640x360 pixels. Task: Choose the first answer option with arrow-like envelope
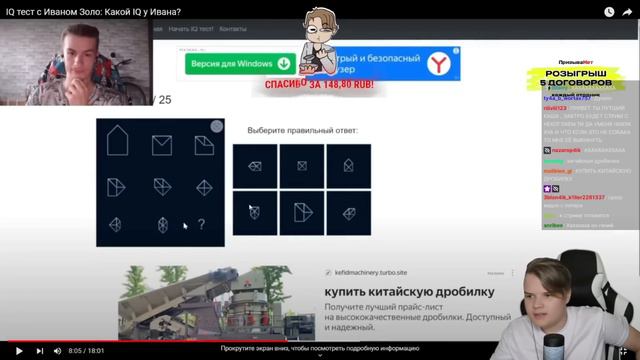255,166
